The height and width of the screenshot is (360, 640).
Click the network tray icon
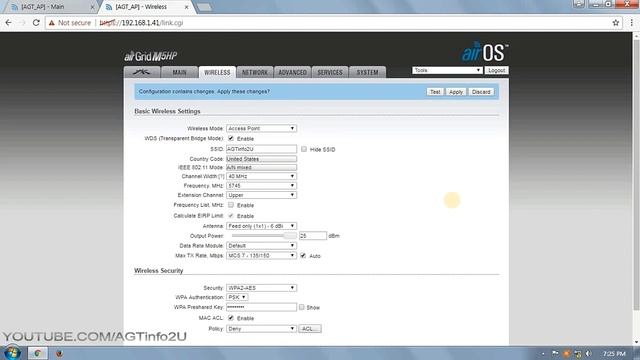[x=578, y=353]
